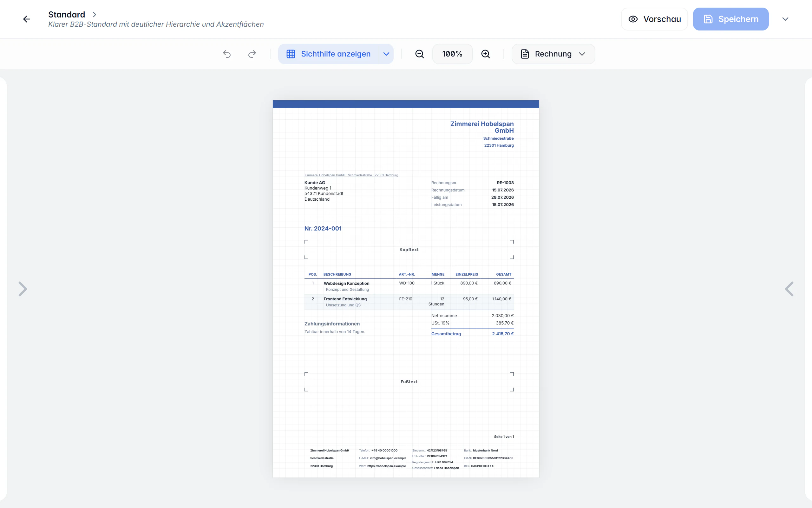
Task: Open the Vorschau preview
Action: [654, 19]
